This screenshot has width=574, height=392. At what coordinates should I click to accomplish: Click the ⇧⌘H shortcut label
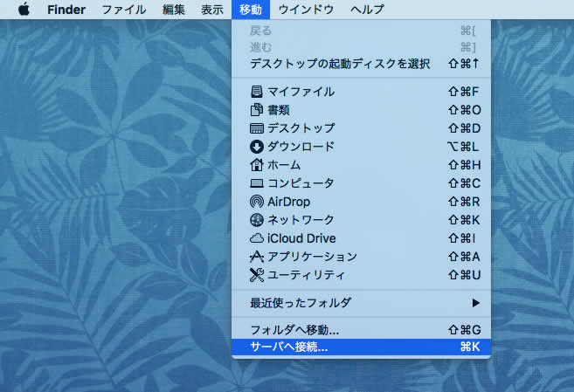pos(464,165)
